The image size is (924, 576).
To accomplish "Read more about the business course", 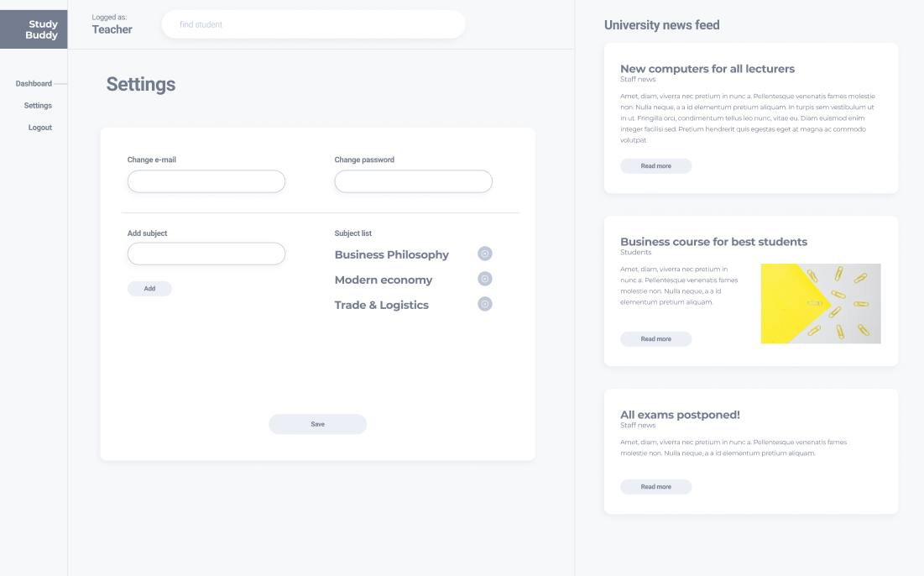I will tap(655, 338).
